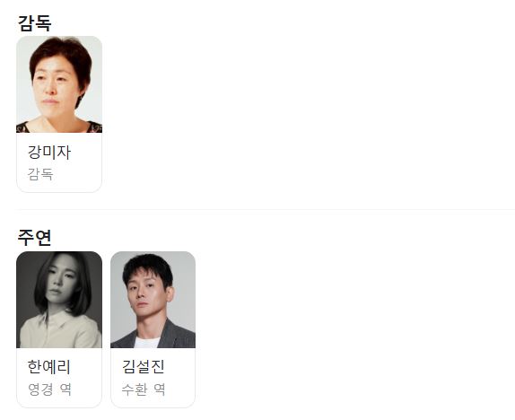
Task: Click the bottom edge of 한예리's card
Action: point(59,407)
